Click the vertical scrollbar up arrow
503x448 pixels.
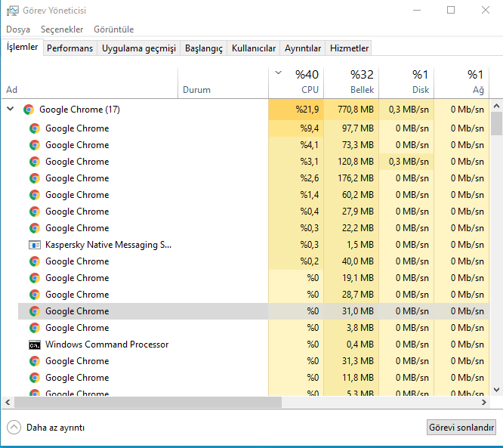pos(496,106)
